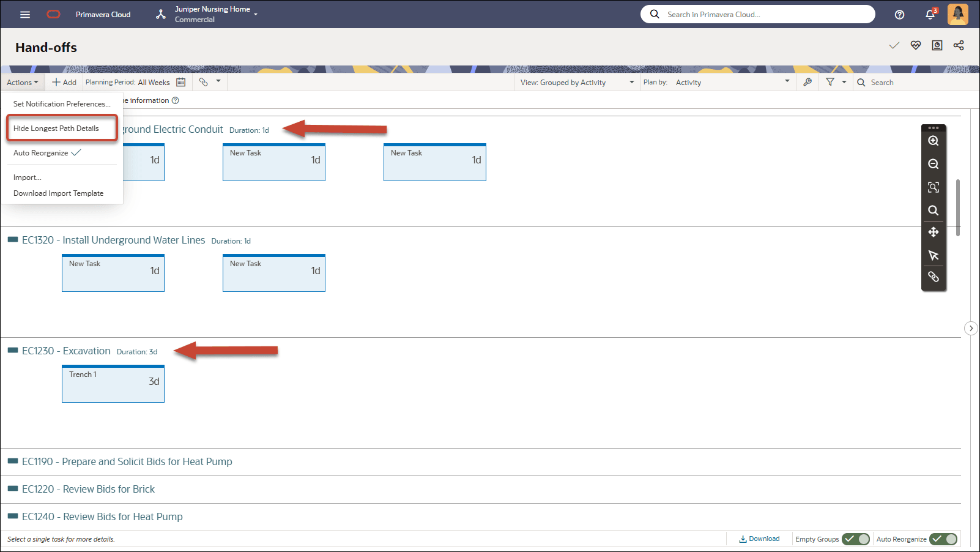This screenshot has height=552, width=980.
Task: Click the vertical scrollbar thumb
Action: 957,207
